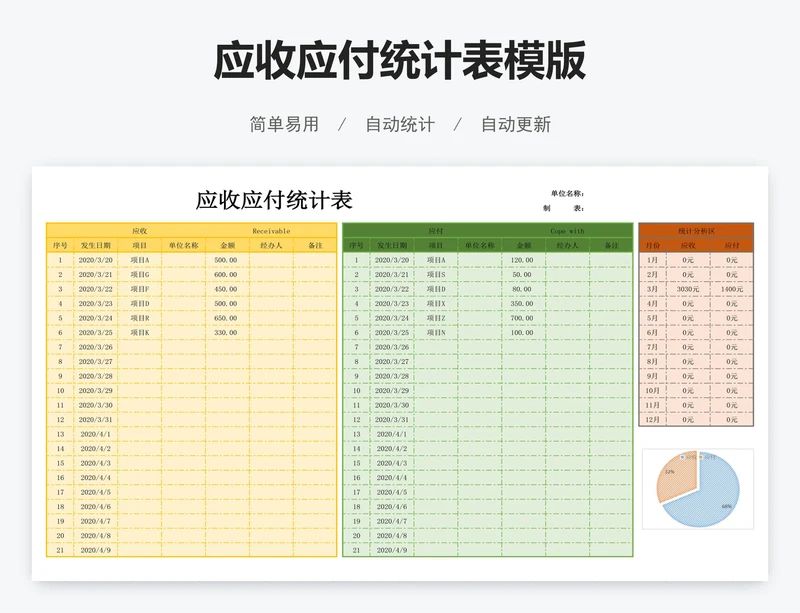800x613 pixels.
Task: Click 项目X cell in green table
Action: coord(436,303)
